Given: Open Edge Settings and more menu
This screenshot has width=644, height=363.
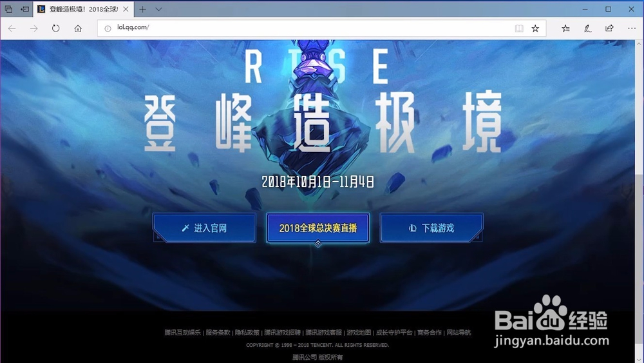Looking at the screenshot, I should 632,28.
